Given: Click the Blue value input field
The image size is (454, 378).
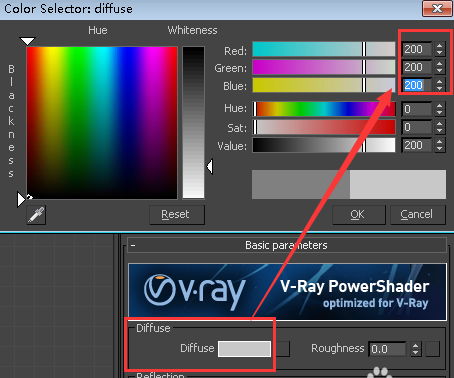Looking at the screenshot, I should click(x=416, y=85).
